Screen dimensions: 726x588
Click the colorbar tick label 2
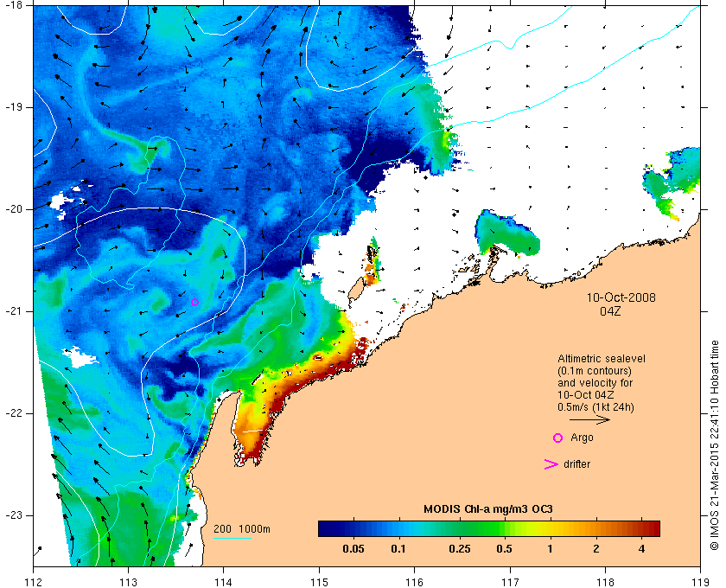pos(595,549)
